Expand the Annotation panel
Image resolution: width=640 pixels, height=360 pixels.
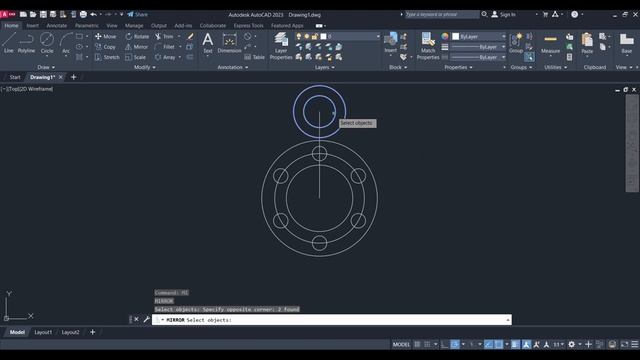point(233,67)
